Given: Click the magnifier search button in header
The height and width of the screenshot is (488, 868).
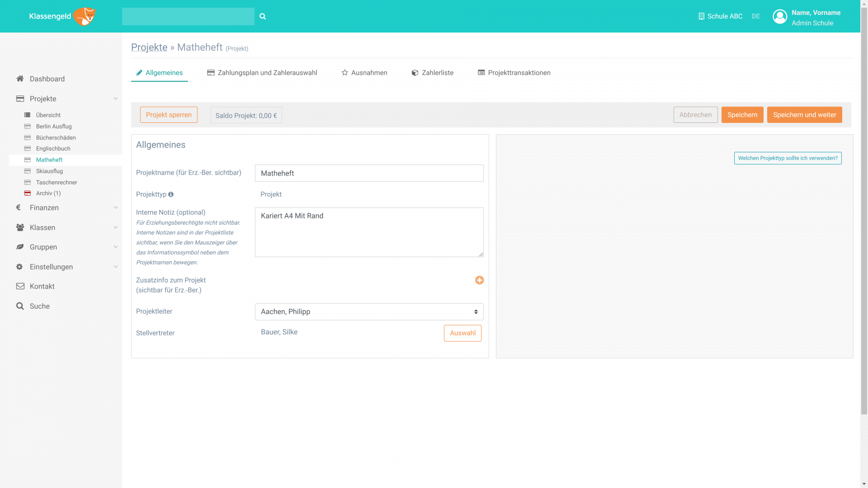Looking at the screenshot, I should coord(262,17).
